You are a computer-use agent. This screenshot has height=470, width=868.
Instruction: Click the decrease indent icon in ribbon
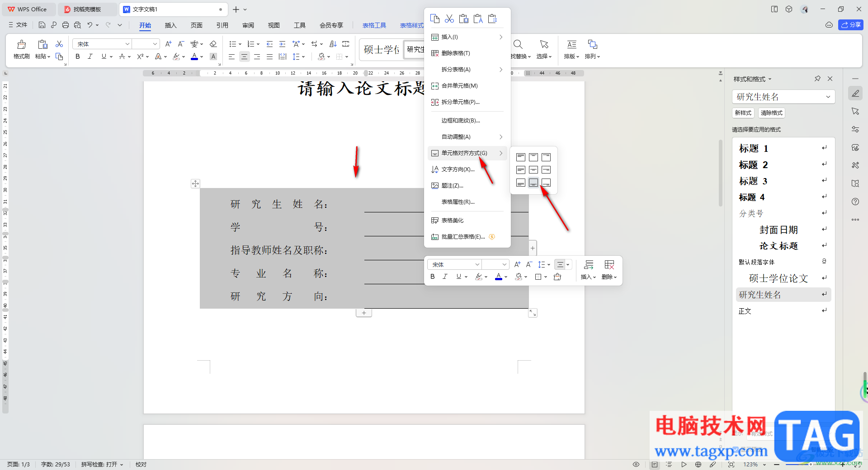269,44
